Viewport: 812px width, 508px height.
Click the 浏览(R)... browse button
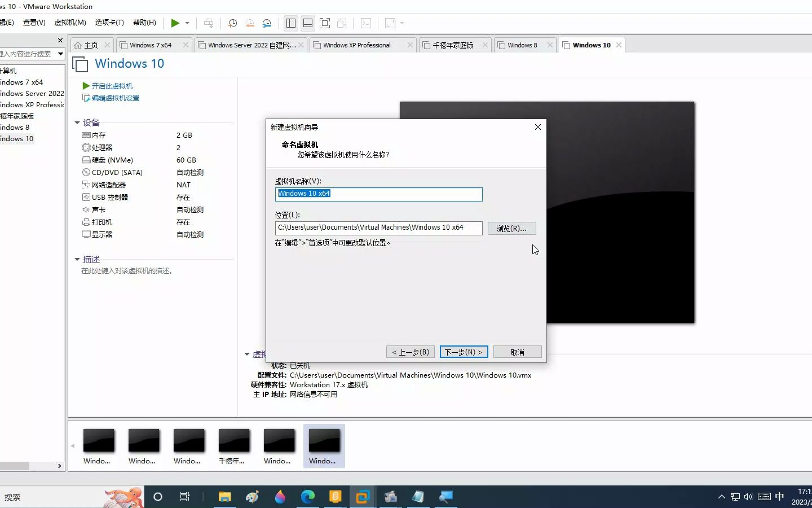click(511, 228)
